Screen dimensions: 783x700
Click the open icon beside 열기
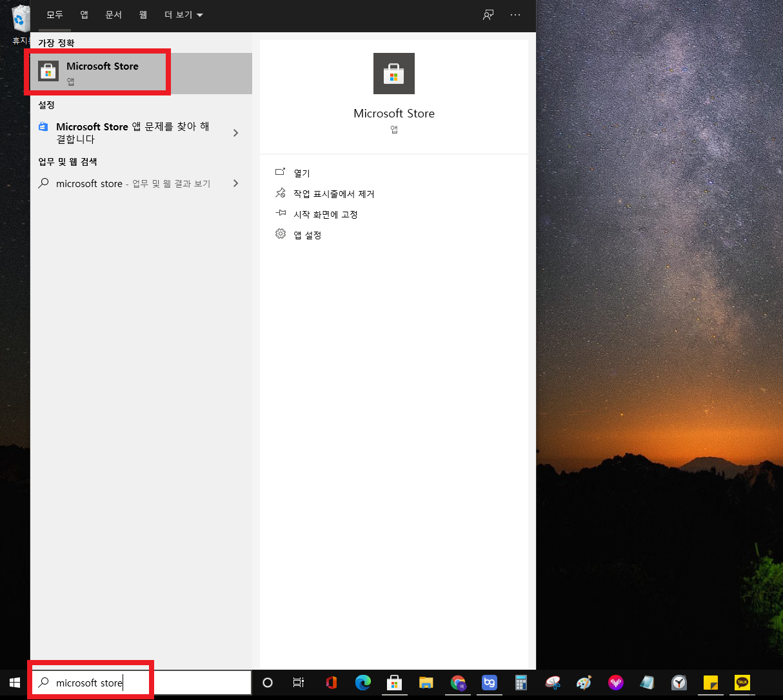pyautogui.click(x=280, y=172)
